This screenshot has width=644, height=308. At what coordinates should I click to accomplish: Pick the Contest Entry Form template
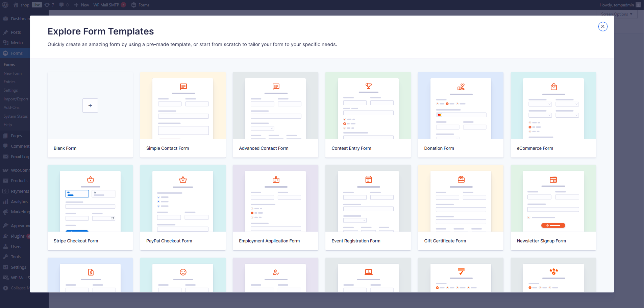coord(368,115)
